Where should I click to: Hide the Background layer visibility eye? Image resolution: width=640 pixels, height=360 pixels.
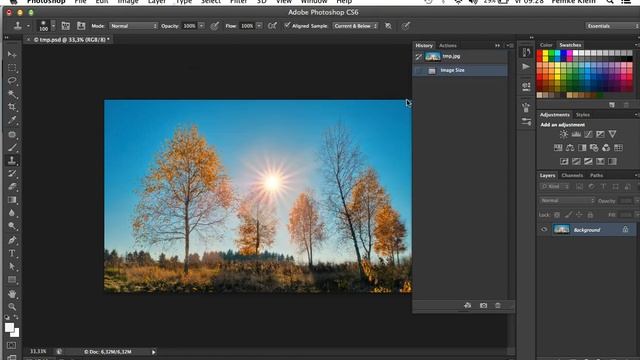pyautogui.click(x=544, y=229)
